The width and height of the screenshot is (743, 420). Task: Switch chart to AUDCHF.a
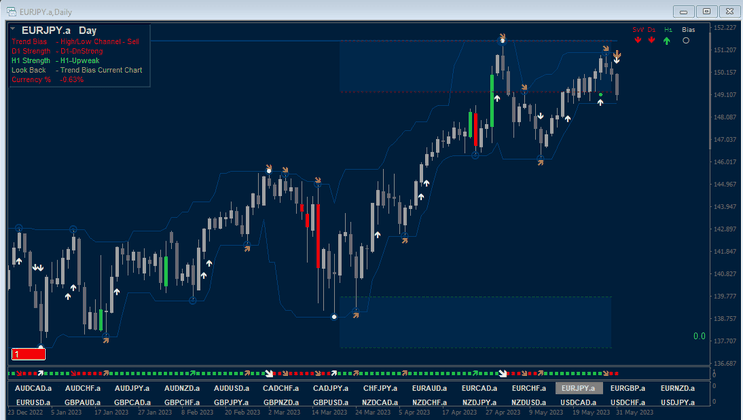(83, 388)
